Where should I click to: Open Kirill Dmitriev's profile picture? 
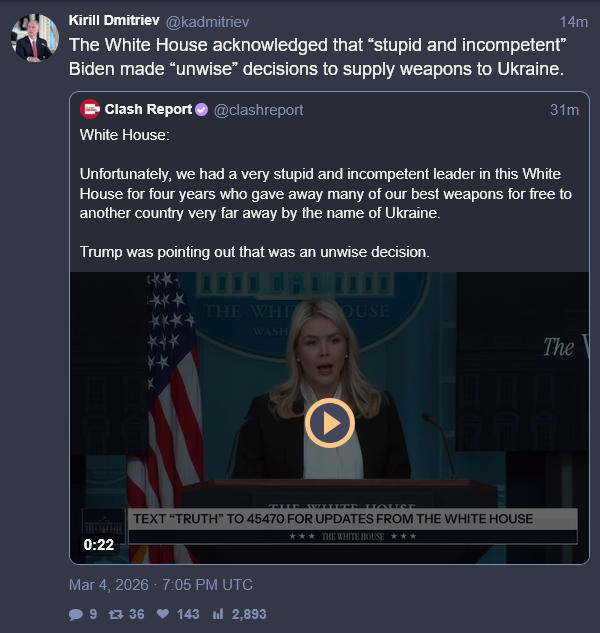(x=35, y=38)
